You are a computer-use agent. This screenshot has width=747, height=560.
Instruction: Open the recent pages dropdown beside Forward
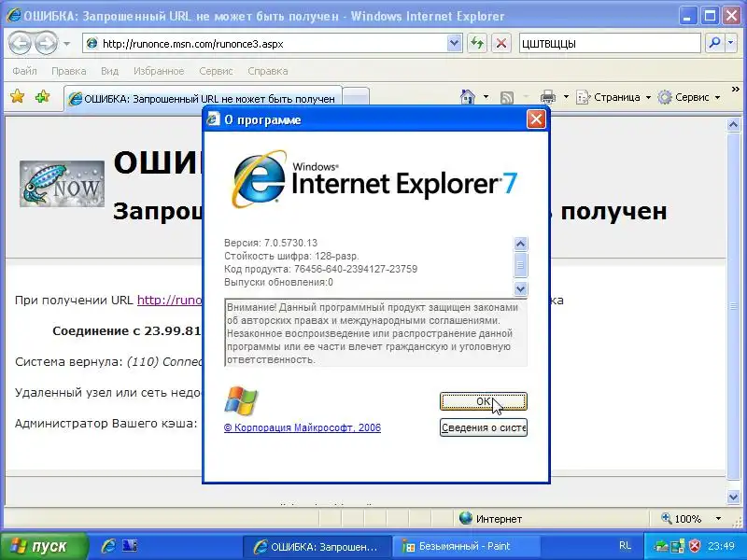click(66, 44)
